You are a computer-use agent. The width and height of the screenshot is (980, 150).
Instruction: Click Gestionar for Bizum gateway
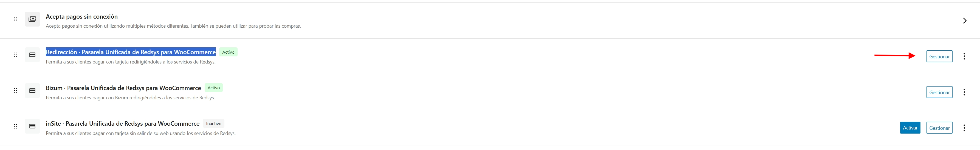[939, 92]
